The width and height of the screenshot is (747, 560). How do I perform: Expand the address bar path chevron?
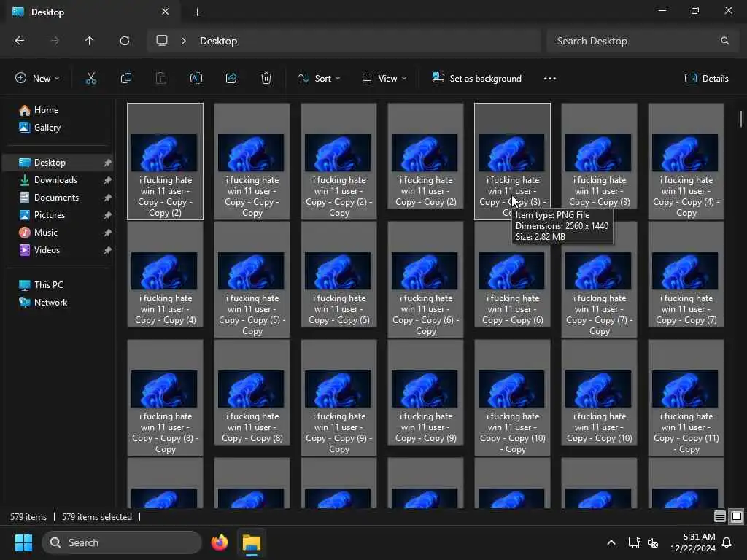pos(184,41)
